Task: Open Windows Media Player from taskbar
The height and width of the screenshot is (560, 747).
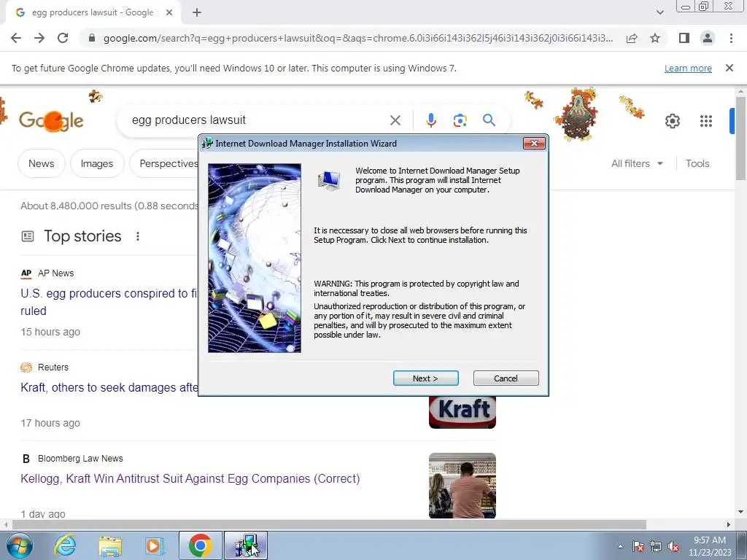Action: (155, 545)
